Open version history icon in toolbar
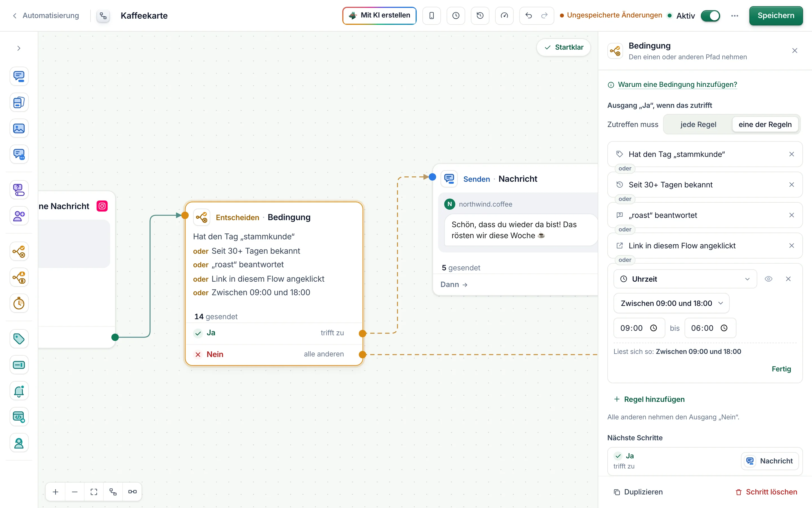The width and height of the screenshot is (812, 508). (480, 16)
